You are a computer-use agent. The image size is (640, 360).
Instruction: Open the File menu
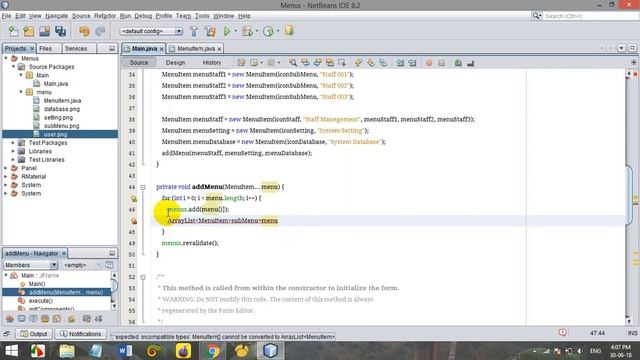tap(7, 16)
